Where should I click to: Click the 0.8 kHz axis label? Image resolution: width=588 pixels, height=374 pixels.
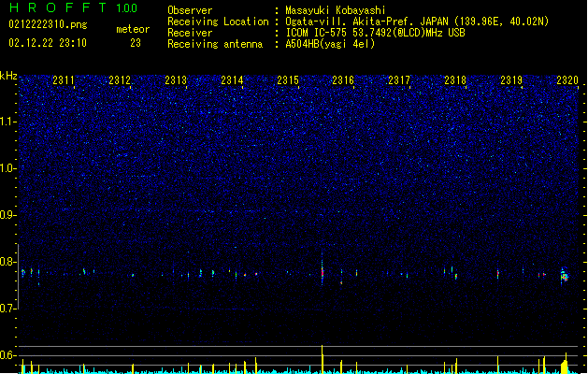point(8,262)
